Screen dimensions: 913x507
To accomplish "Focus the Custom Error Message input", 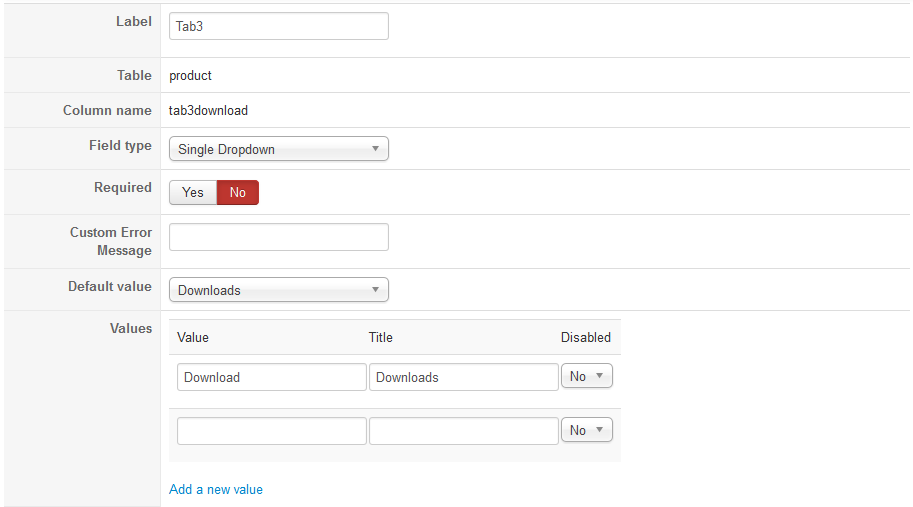I will (x=278, y=237).
